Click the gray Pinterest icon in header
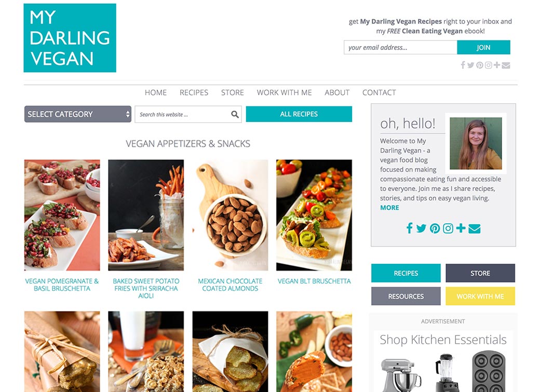The height and width of the screenshot is (392, 540). (x=479, y=65)
